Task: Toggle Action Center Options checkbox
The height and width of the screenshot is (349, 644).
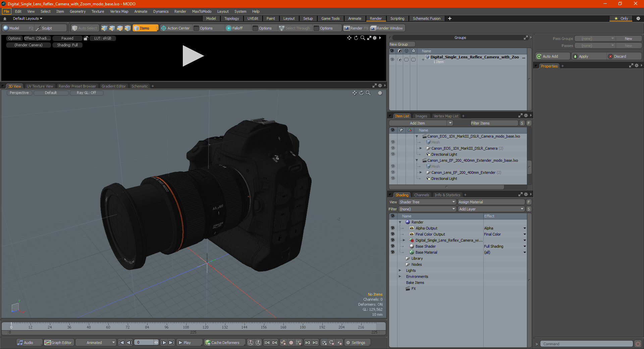Action: [197, 28]
